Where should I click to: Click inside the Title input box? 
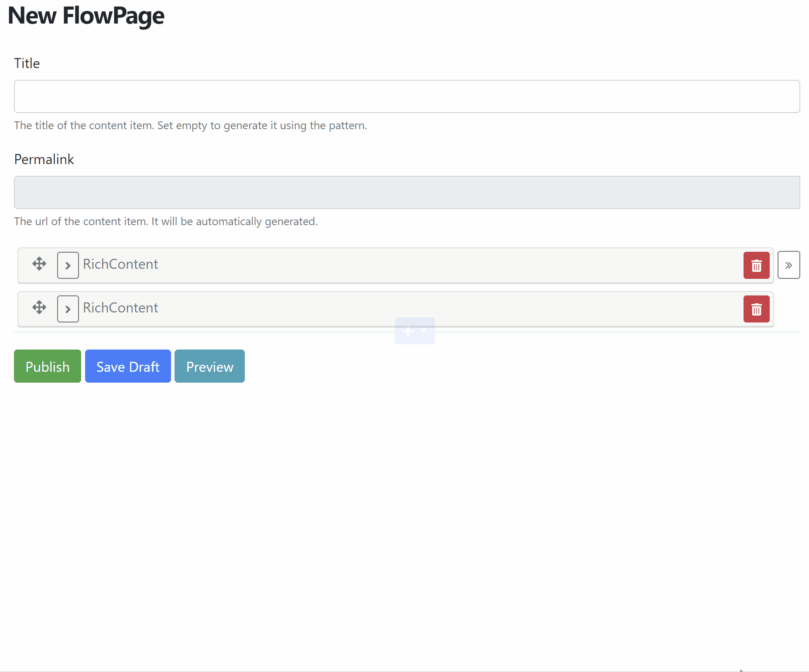tap(406, 96)
